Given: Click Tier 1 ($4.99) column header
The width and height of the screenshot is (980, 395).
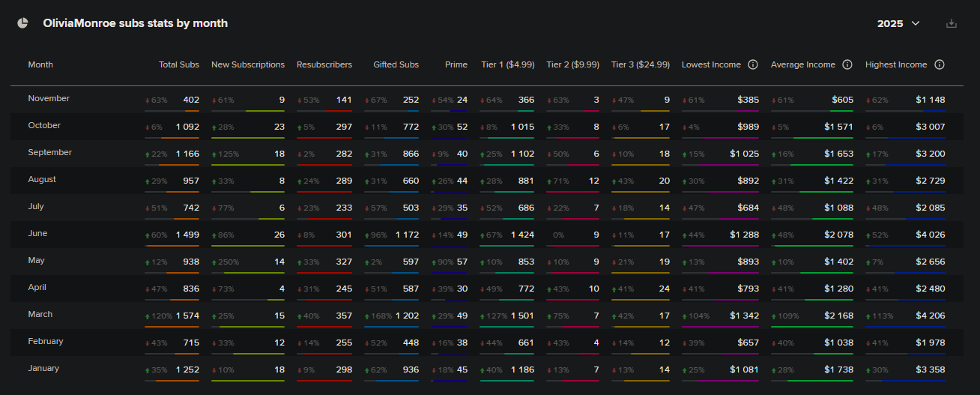Looking at the screenshot, I should pos(508,64).
